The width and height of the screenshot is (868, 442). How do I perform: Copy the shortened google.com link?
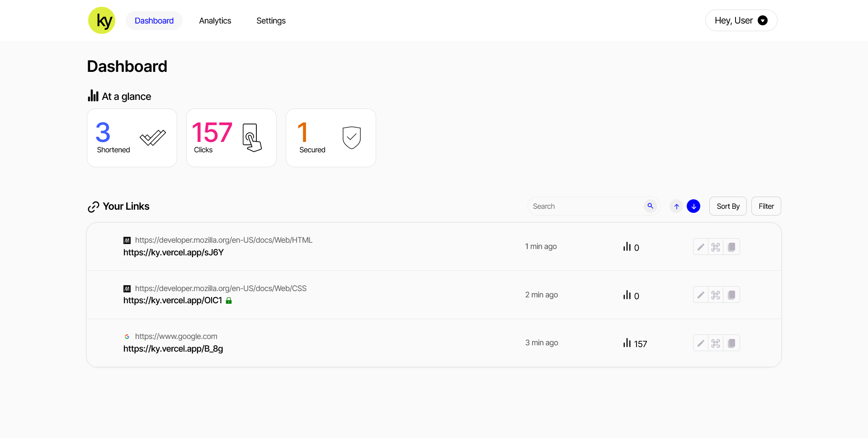(x=732, y=343)
